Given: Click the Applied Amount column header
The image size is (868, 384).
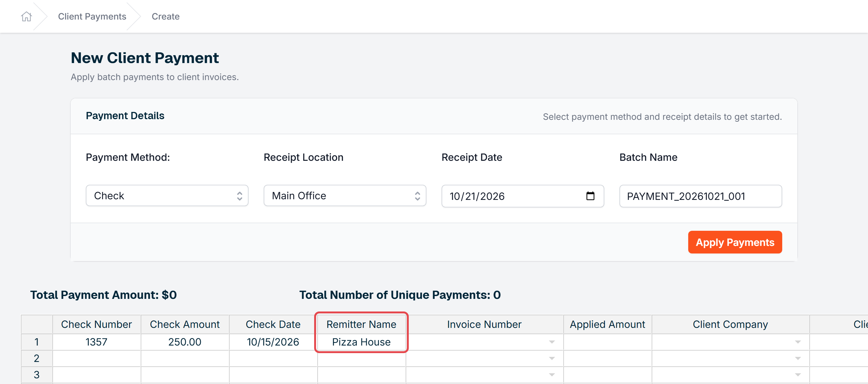Looking at the screenshot, I should pos(607,324).
